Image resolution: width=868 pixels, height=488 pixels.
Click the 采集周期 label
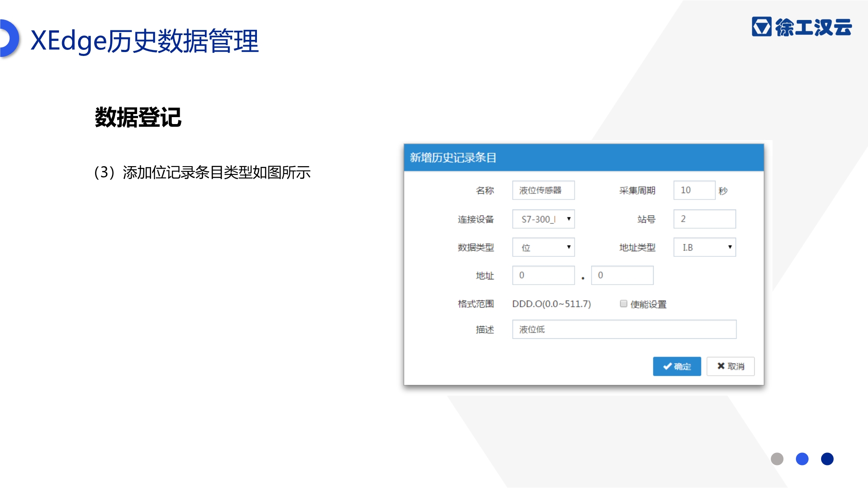(637, 191)
